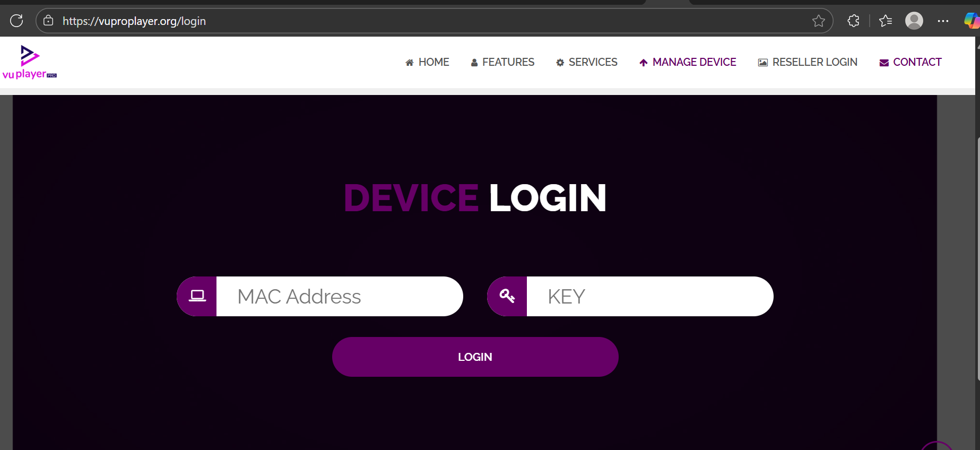Go to HOME nav item
The width and height of the screenshot is (980, 450).
point(427,62)
